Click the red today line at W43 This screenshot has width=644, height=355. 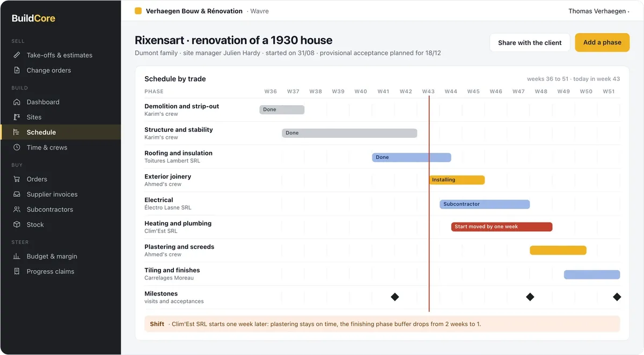click(x=429, y=204)
